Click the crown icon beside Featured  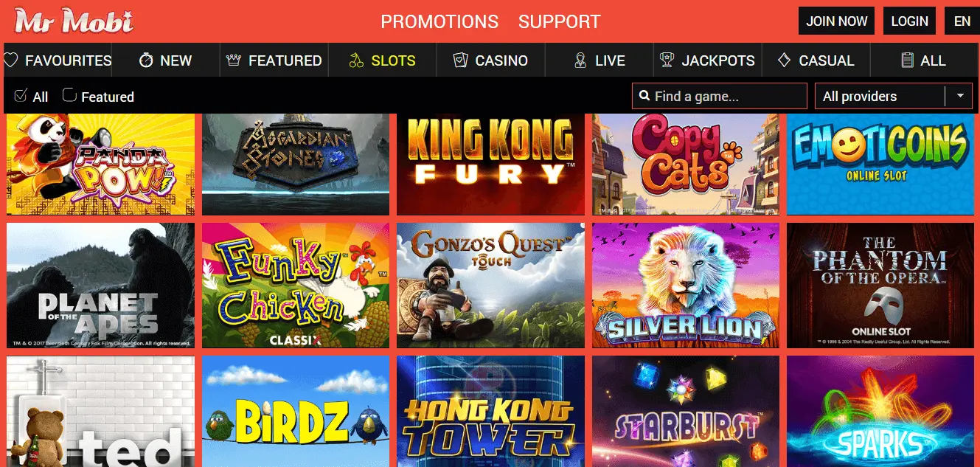click(234, 60)
